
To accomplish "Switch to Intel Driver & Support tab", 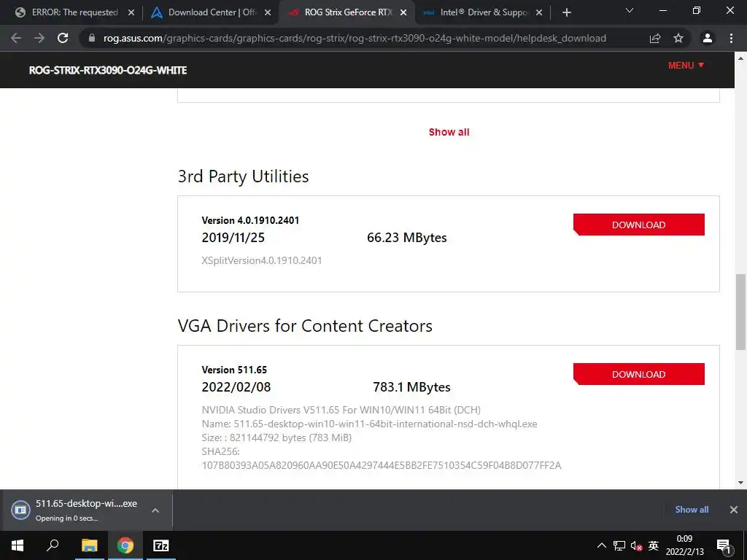I will [483, 12].
